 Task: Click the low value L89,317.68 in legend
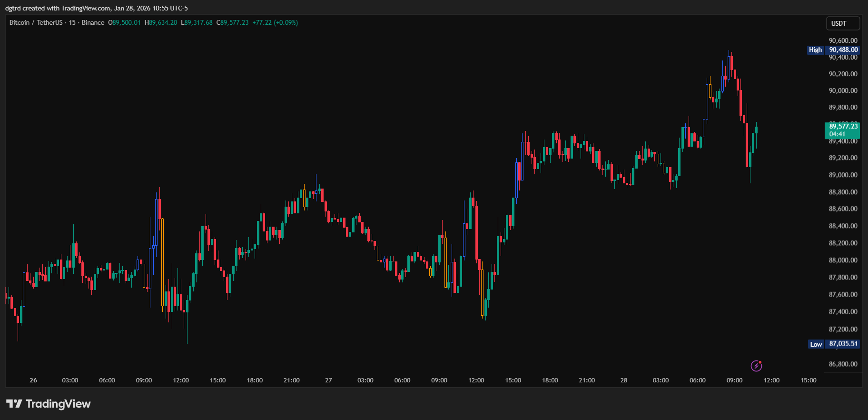coord(197,22)
